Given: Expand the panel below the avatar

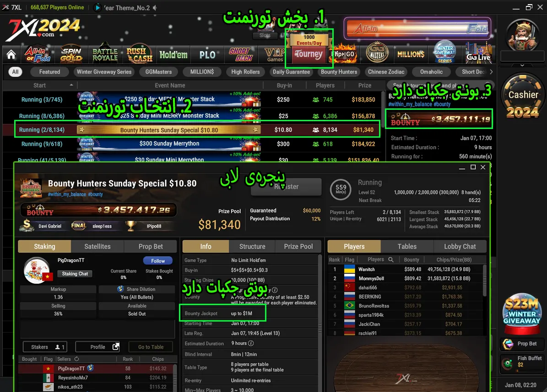Looking at the screenshot, I should (522, 65).
